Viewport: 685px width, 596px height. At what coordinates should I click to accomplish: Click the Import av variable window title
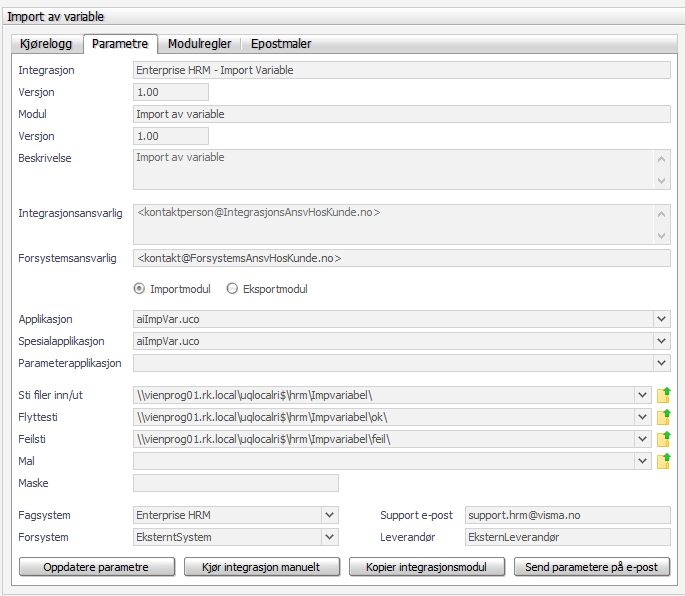pyautogui.click(x=55, y=17)
